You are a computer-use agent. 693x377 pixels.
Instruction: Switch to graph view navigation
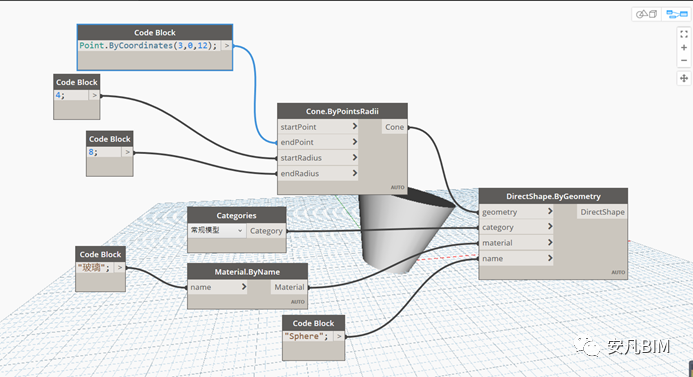(677, 15)
